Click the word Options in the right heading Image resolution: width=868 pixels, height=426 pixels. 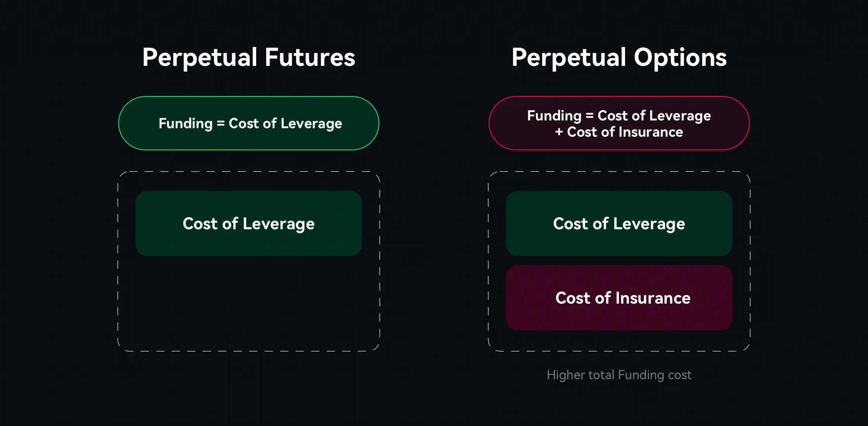[x=680, y=57]
